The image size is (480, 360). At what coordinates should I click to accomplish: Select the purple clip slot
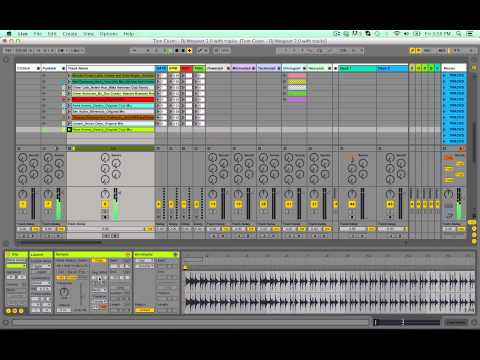pyautogui.click(x=296, y=100)
